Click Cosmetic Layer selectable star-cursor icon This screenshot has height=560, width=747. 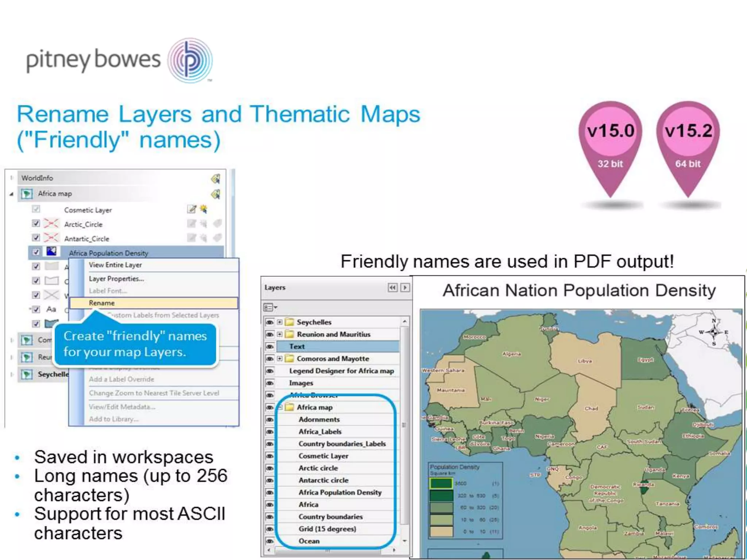click(x=204, y=209)
